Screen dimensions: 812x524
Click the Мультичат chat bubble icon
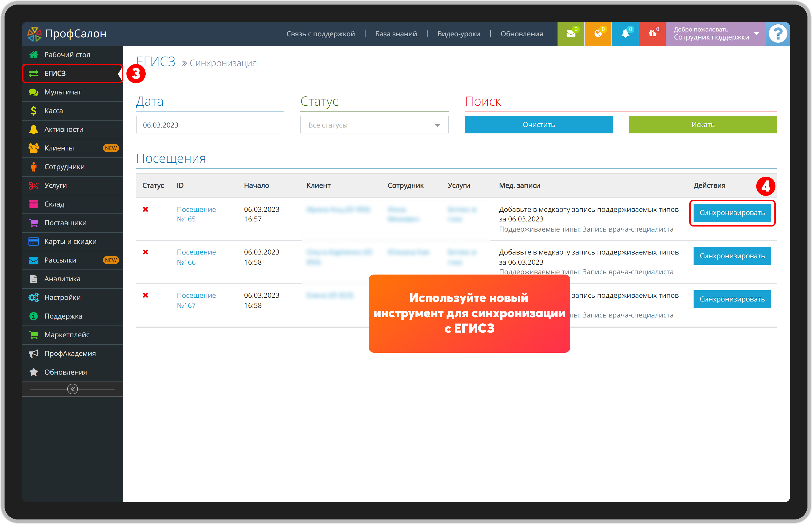pos(33,92)
